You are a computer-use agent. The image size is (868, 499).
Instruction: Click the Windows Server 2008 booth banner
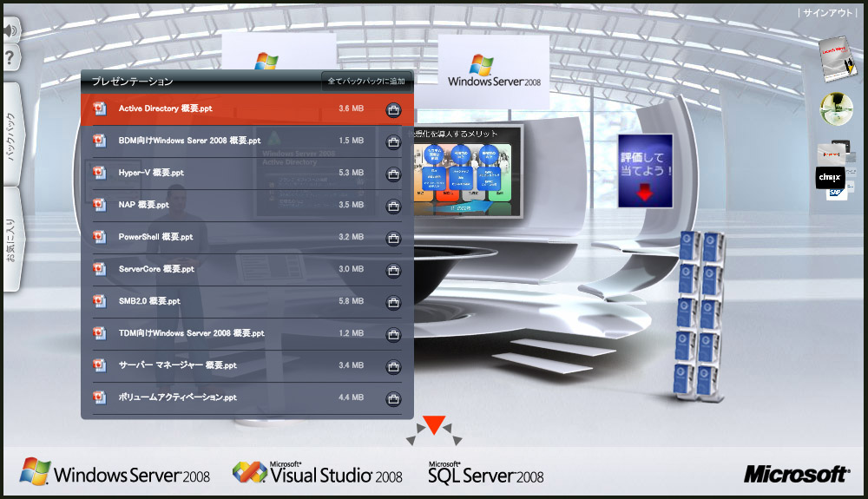point(494,71)
